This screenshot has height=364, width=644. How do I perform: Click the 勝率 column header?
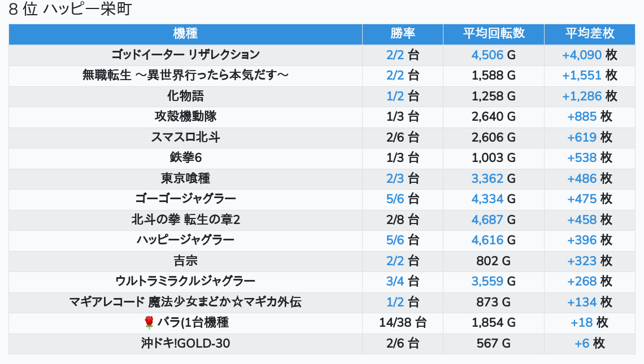403,34
